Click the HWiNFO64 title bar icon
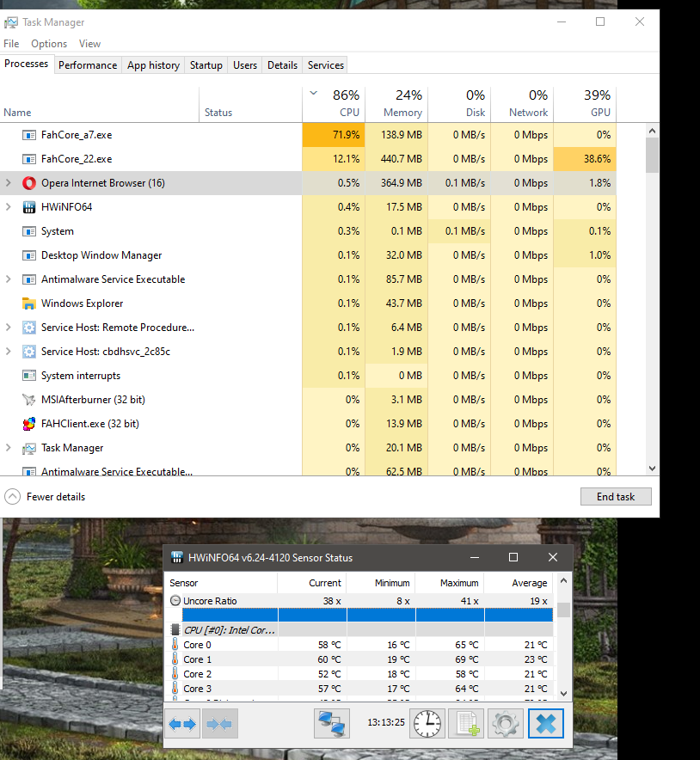700x760 pixels. pyautogui.click(x=177, y=557)
